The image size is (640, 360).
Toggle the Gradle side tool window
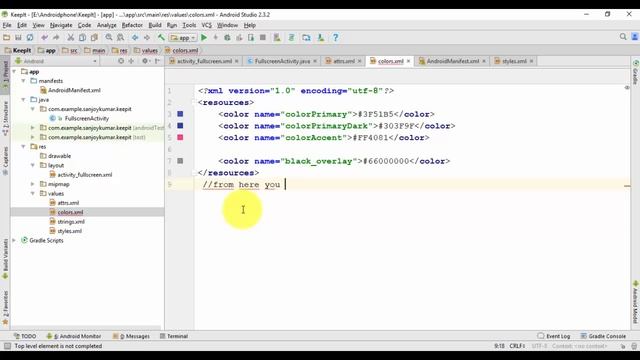(635, 72)
